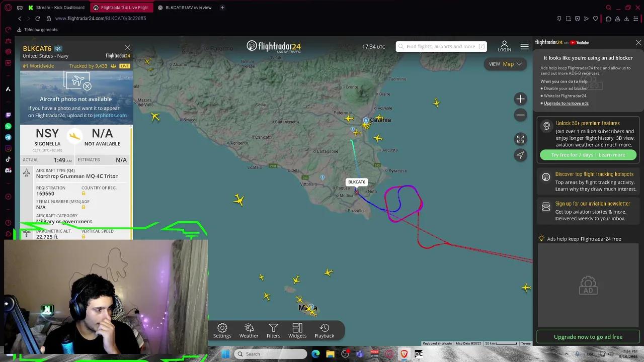Switch to BLKCAT6 UAV overview tab
Image resolution: width=644 pixels, height=362 pixels.
tap(185, 8)
